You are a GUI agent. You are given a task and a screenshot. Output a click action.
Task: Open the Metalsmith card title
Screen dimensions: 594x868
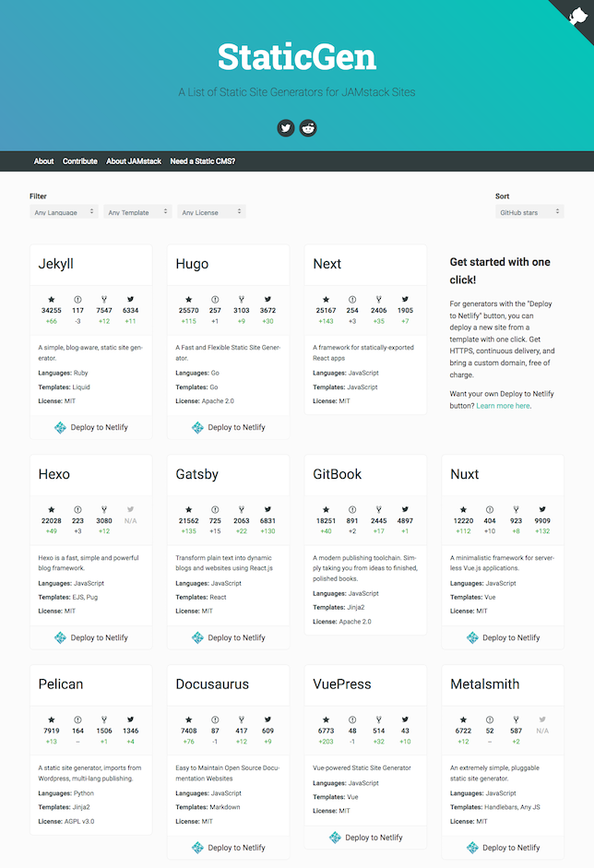[x=485, y=684]
